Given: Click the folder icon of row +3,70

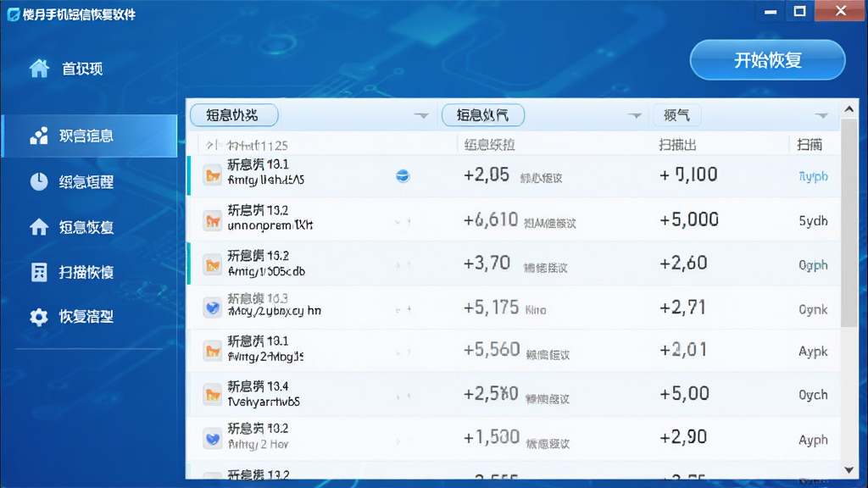Looking at the screenshot, I should point(213,264).
